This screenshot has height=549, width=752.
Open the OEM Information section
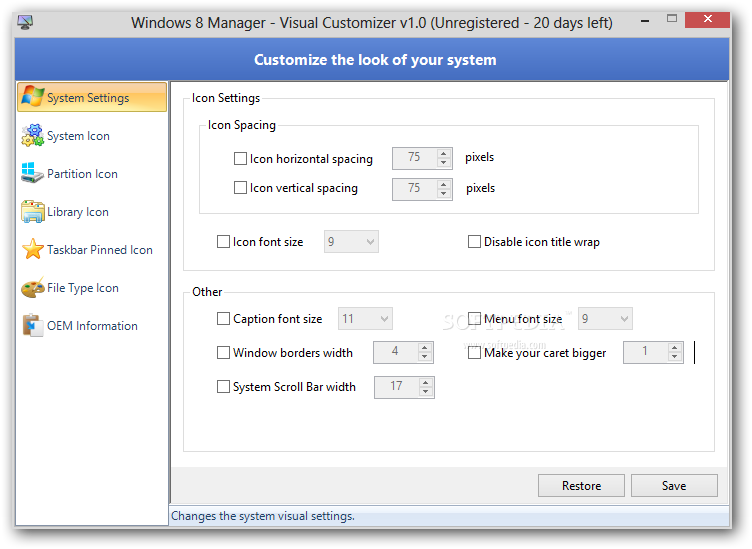92,326
